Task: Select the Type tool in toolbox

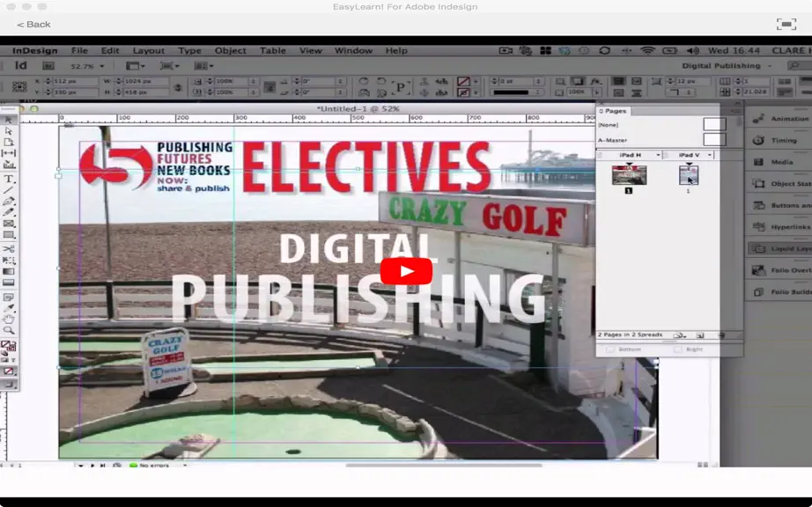Action: [x=8, y=179]
